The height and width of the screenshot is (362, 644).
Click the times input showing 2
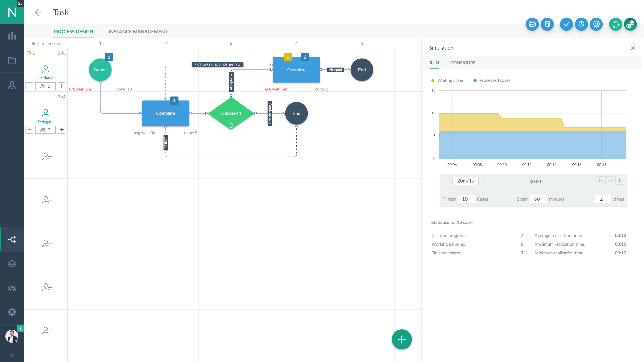603,199
